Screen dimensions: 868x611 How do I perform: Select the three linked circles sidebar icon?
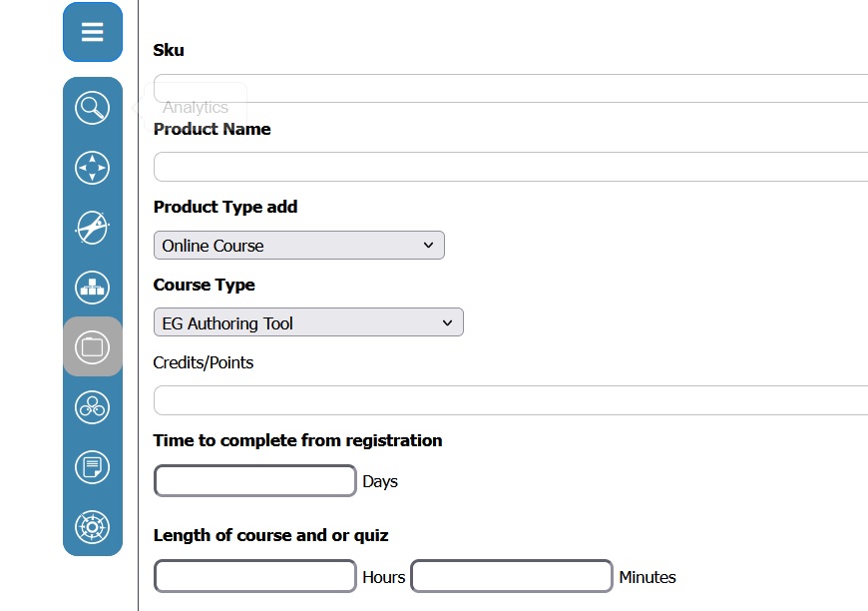[x=93, y=406]
